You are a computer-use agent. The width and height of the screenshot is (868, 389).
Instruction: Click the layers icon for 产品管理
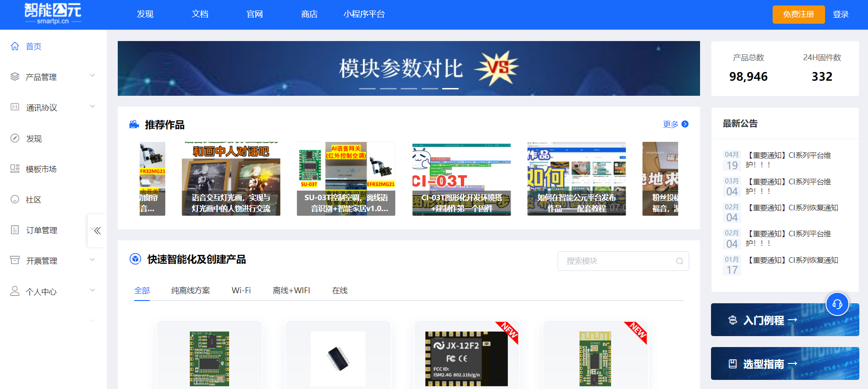tap(15, 77)
